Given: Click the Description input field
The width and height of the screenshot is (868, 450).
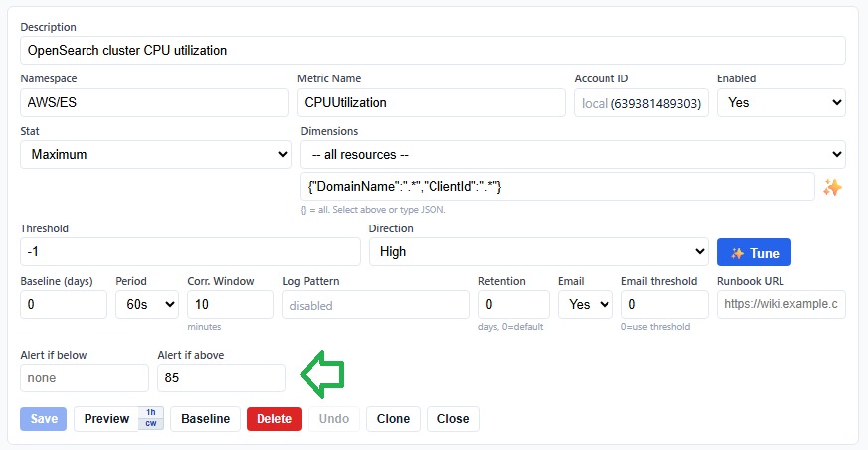Looking at the screenshot, I should pos(433,51).
